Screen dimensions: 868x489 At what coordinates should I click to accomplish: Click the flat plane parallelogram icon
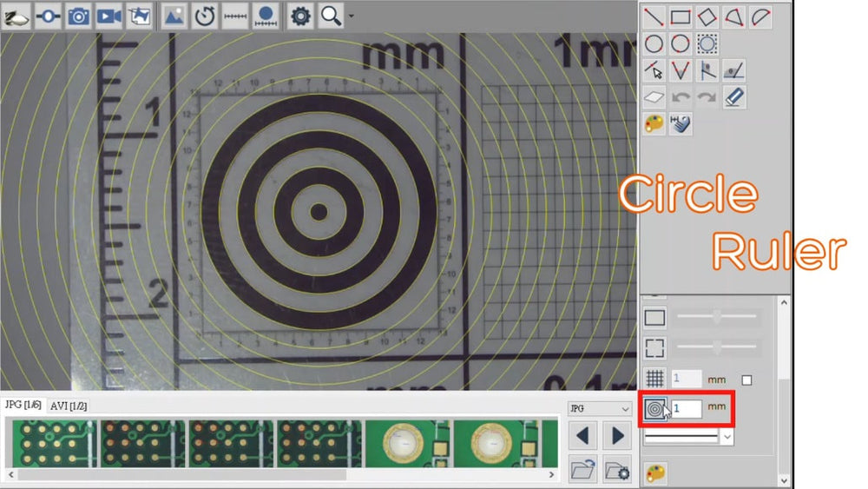(x=654, y=97)
